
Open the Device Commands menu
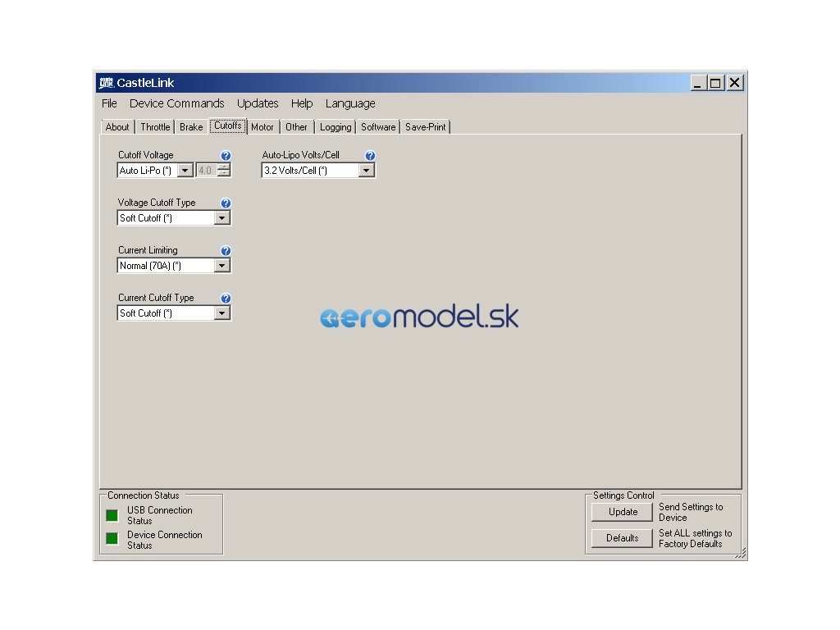pyautogui.click(x=176, y=103)
